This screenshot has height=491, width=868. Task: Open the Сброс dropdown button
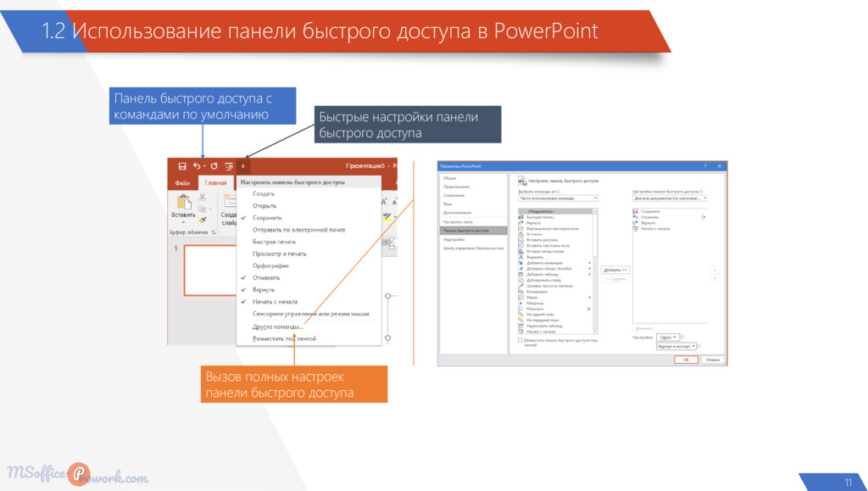pos(668,338)
